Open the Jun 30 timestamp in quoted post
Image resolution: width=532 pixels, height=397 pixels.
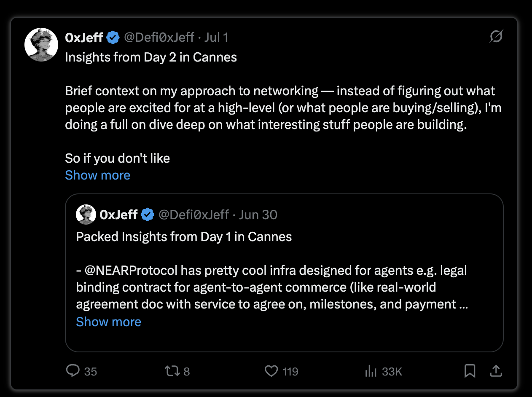(x=258, y=215)
